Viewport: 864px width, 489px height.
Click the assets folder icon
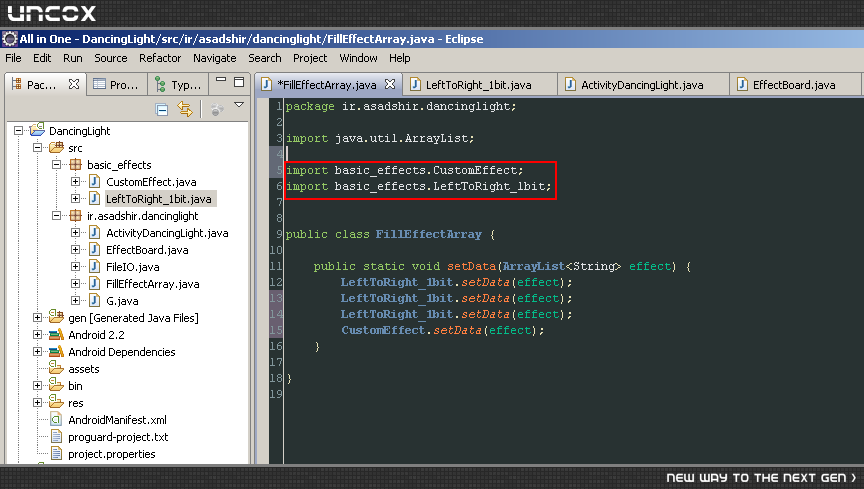(56, 368)
